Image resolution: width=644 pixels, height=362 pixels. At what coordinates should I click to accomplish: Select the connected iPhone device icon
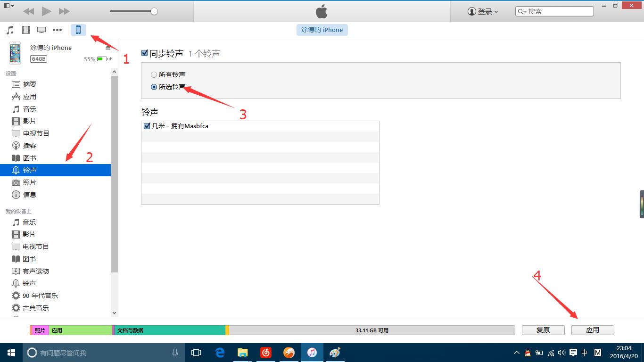(x=78, y=29)
